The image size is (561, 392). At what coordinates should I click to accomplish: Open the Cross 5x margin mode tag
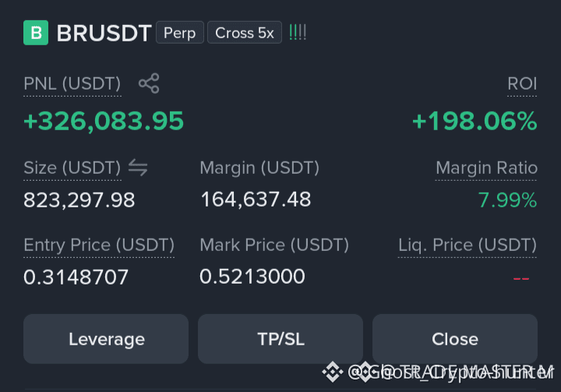(245, 33)
